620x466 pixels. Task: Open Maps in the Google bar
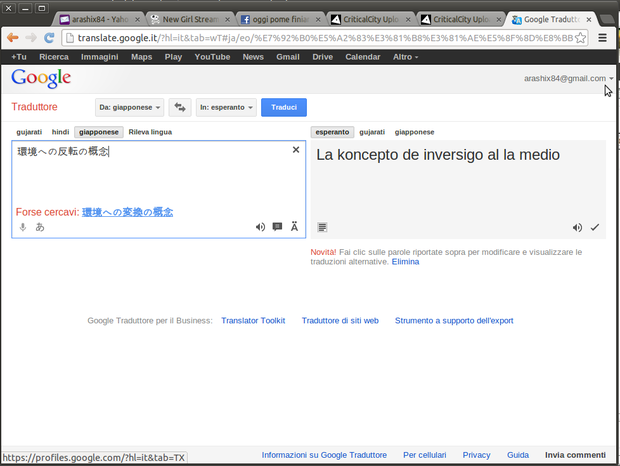(x=142, y=57)
